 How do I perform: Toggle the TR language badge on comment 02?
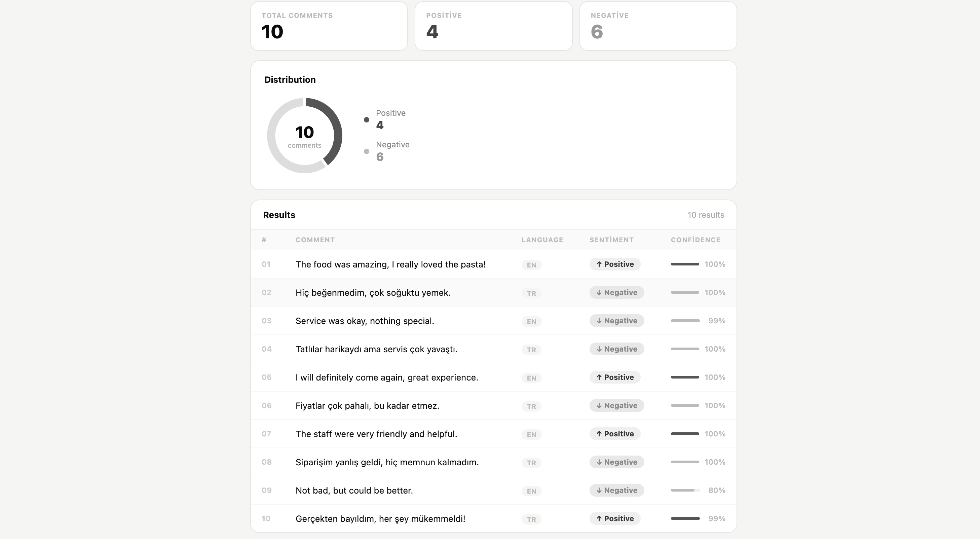coord(531,293)
